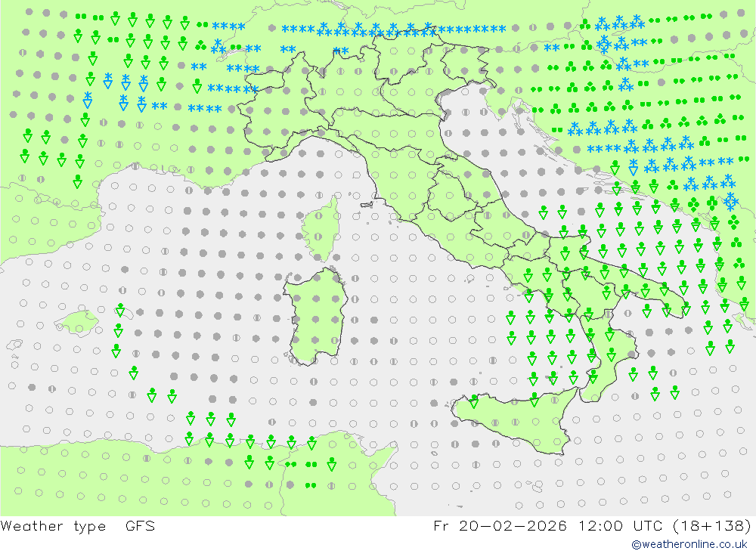This screenshot has height=554, width=756.
Task: Click the island of Sicily on the map
Action: coord(514,421)
